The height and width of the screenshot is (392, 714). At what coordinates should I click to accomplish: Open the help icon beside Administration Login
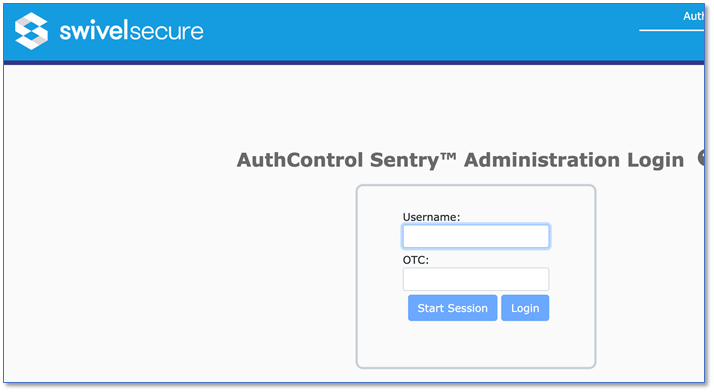(701, 158)
